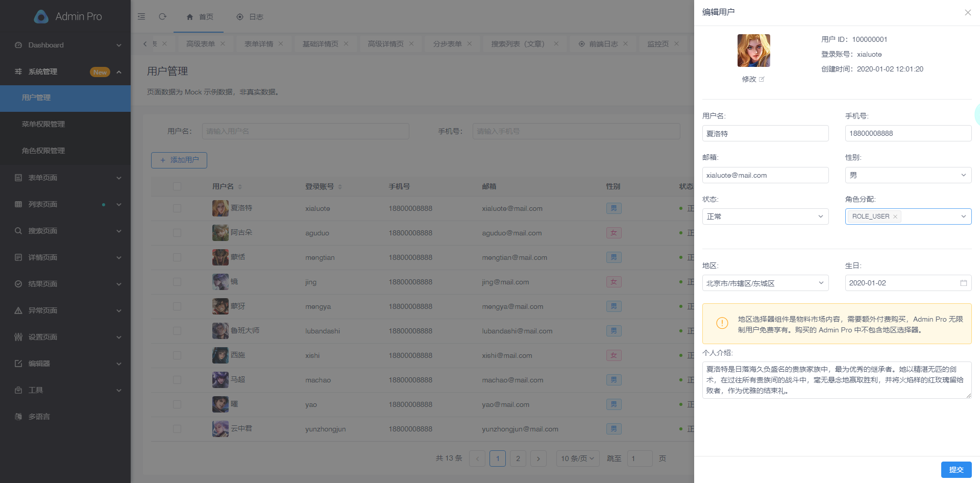Image resolution: width=980 pixels, height=483 pixels.
Task: Select the search icon beside 搜索页面
Action: [x=18, y=231]
